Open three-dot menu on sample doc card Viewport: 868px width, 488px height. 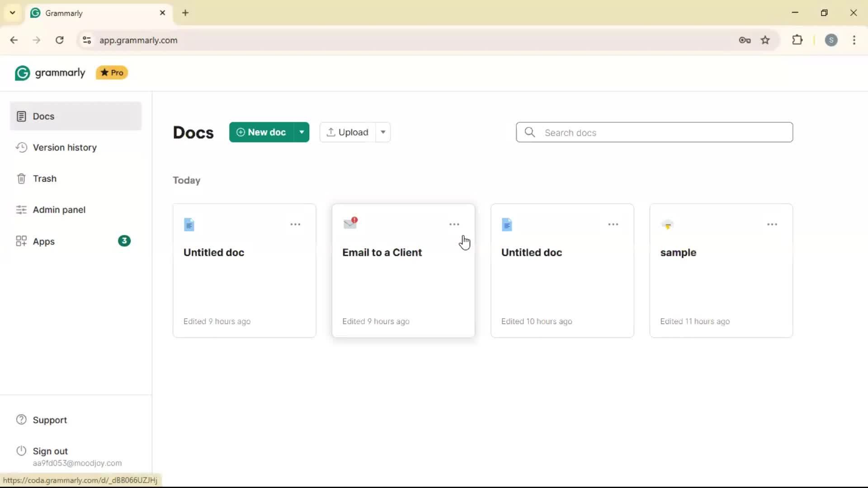772,225
